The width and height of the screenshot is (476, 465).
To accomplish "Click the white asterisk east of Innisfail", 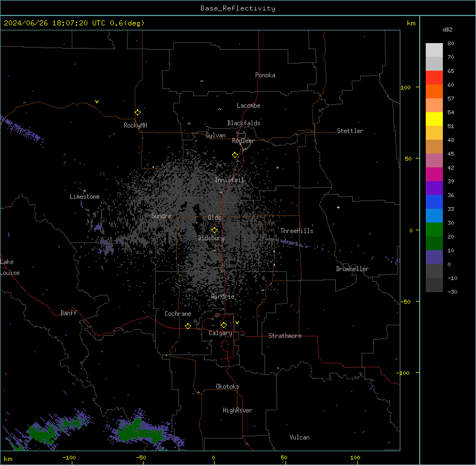I will pyautogui.click(x=277, y=168).
